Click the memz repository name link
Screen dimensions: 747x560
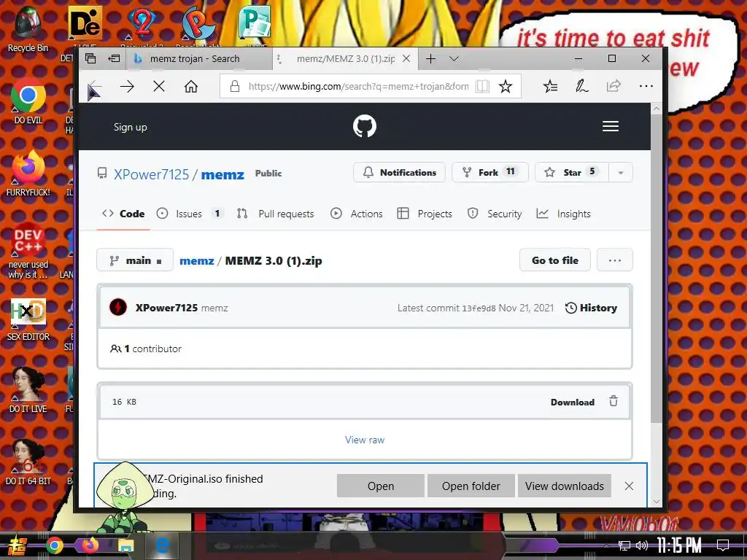click(222, 174)
